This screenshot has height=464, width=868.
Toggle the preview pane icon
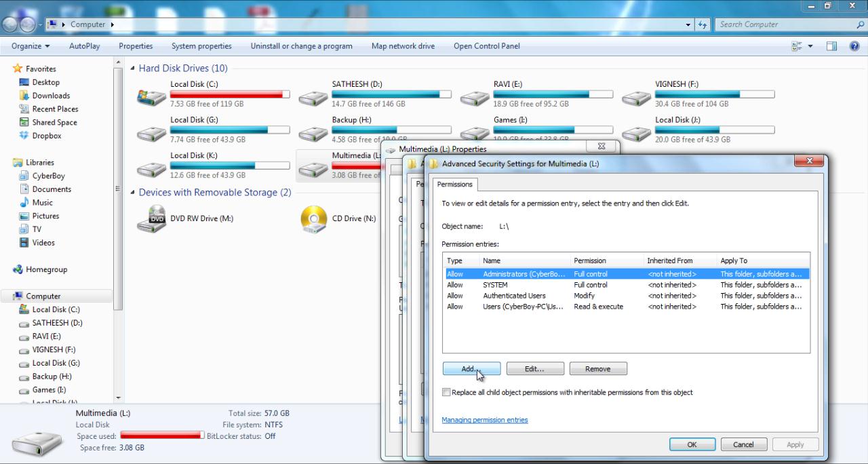pos(831,45)
